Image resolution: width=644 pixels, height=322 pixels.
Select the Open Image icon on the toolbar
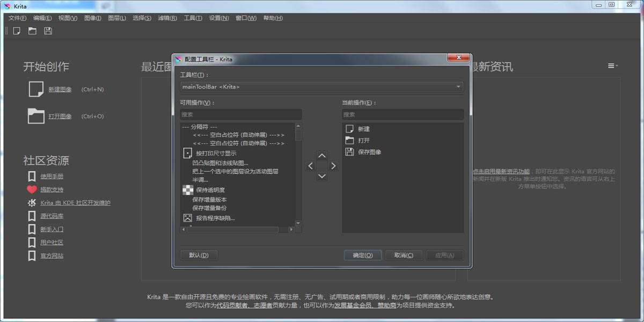coord(32,31)
